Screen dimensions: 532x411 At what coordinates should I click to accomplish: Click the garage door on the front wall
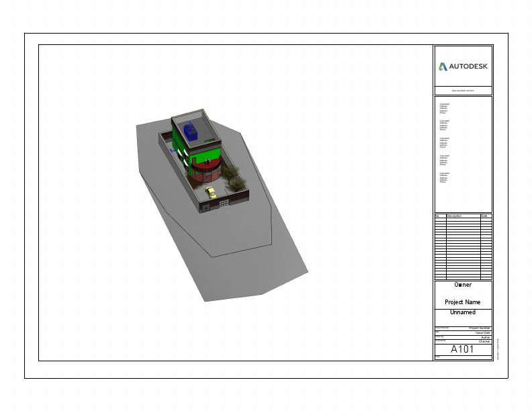point(224,203)
